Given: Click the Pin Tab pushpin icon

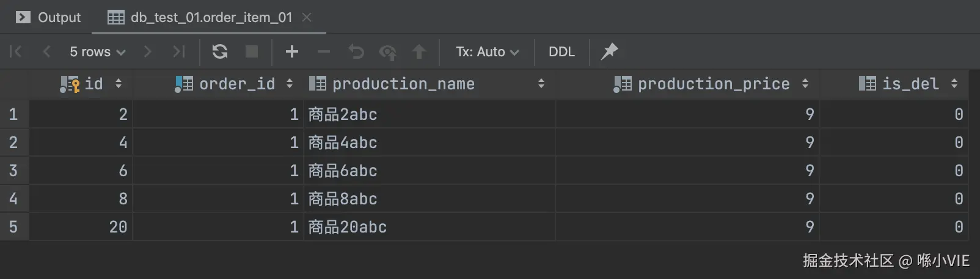Looking at the screenshot, I should click(609, 51).
